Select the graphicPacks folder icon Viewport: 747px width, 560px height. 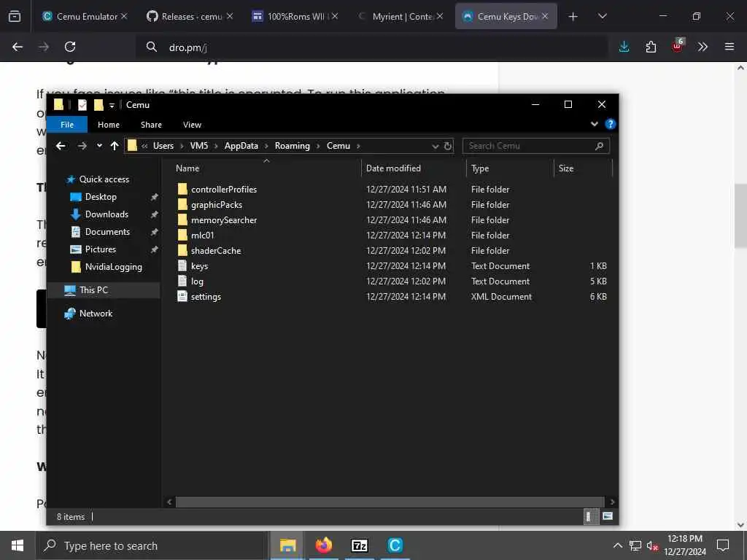point(182,204)
